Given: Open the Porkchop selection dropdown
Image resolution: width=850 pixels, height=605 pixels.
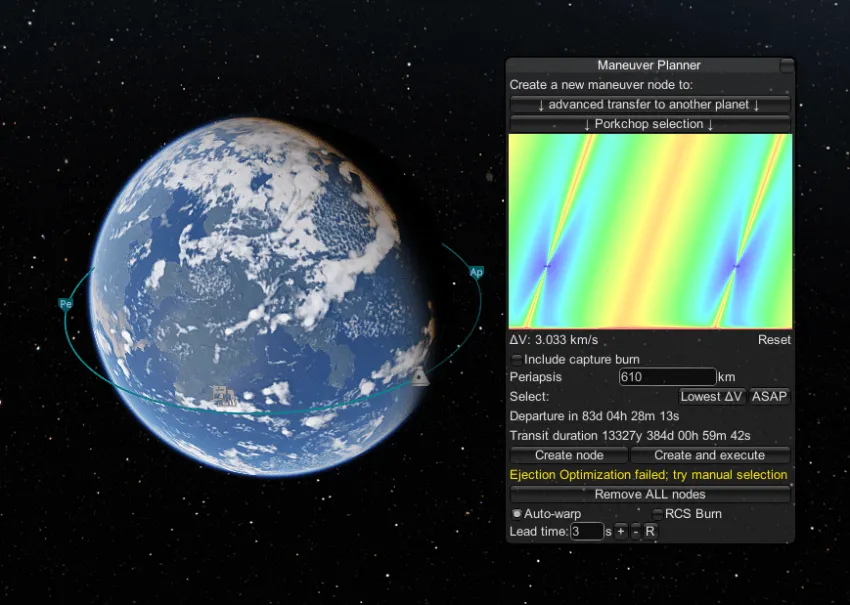Looking at the screenshot, I should (650, 124).
